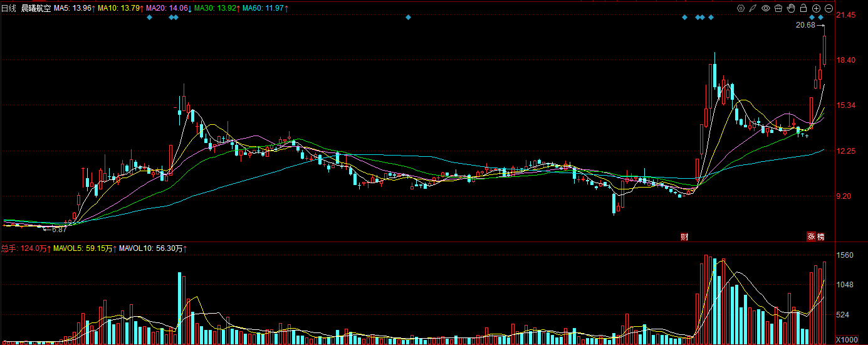The width and height of the screenshot is (868, 345).
Task: Open the 涨 limit-up marker
Action: [811, 236]
